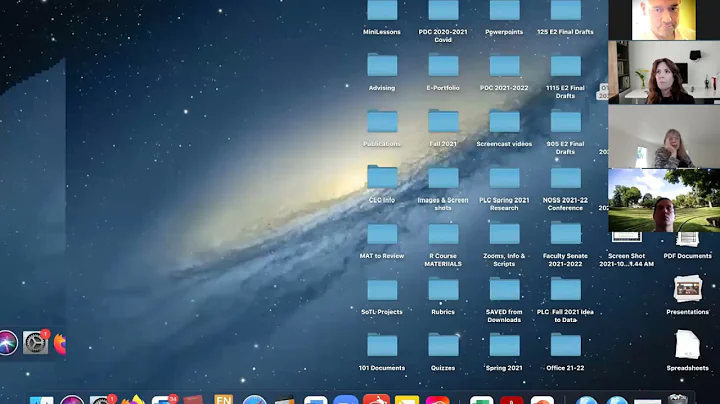The height and width of the screenshot is (404, 720).
Task: Select the SoTL Projects folder
Action: coord(382,289)
